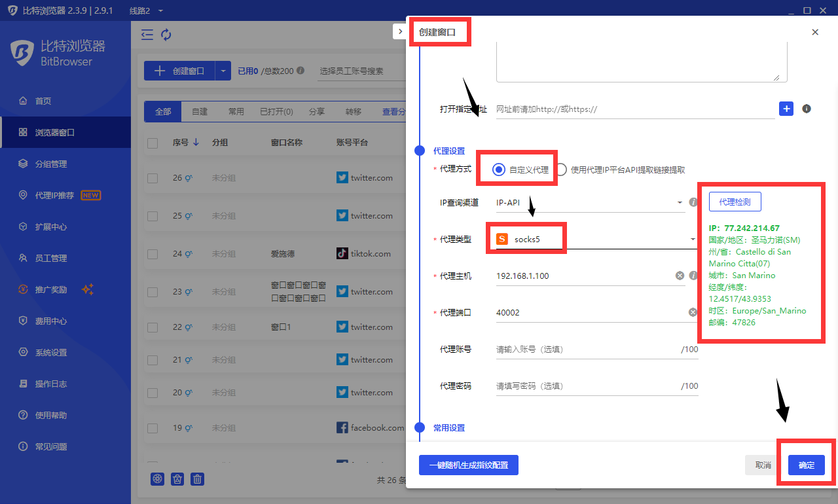
Task: Click the refresh icon in top toolbar
Action: pos(166,35)
